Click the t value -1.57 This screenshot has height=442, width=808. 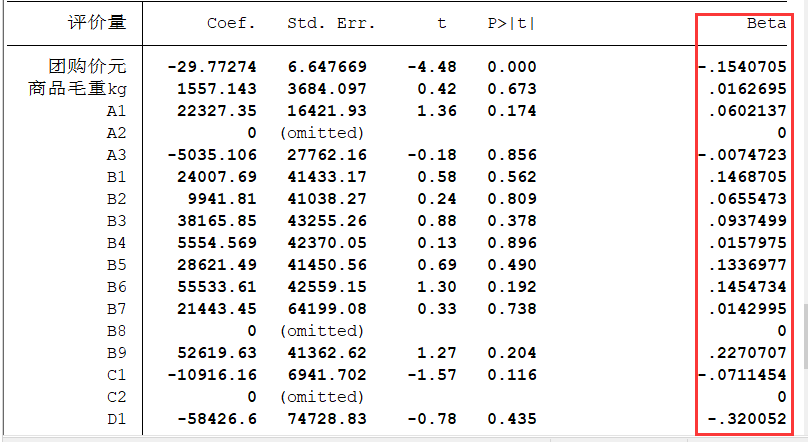431,375
